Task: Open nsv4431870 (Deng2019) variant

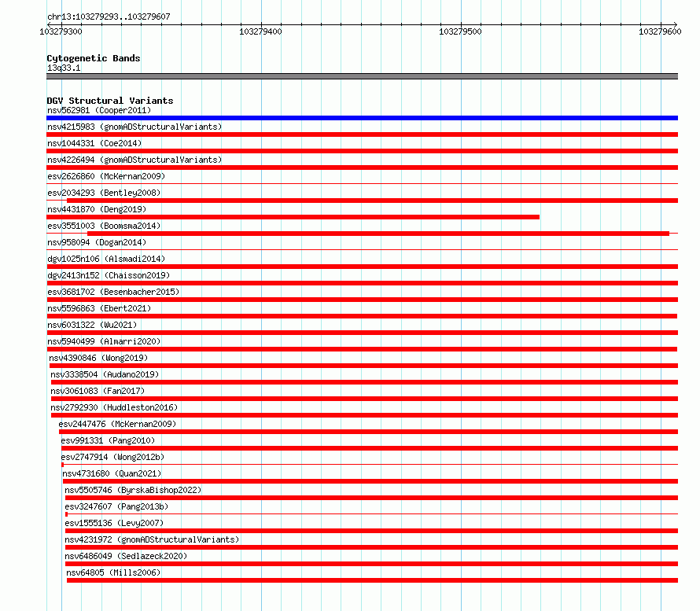Action: (x=97, y=209)
